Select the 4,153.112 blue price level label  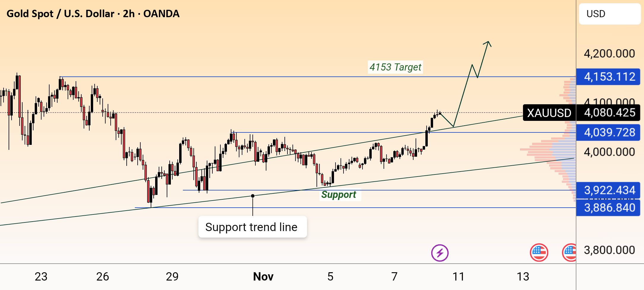click(608, 77)
